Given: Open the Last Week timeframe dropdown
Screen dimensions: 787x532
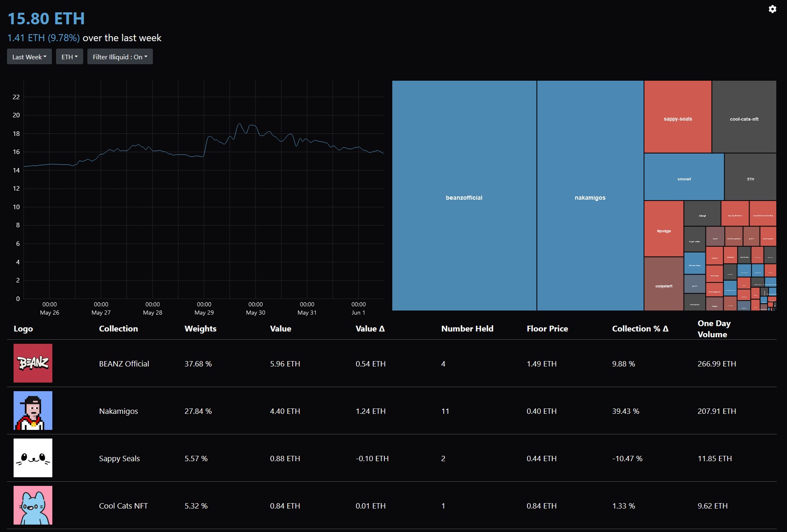Looking at the screenshot, I should 29,57.
